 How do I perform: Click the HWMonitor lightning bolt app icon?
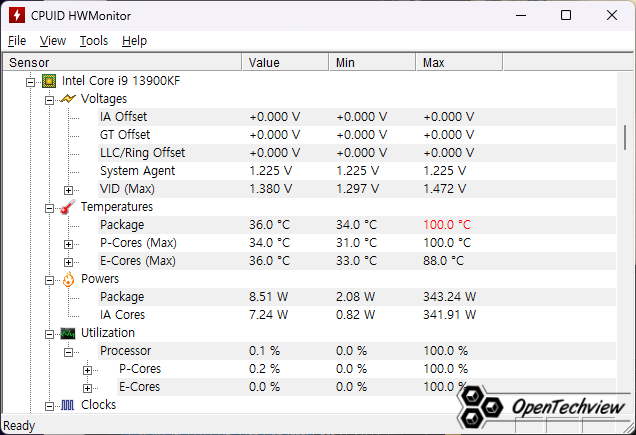pyautogui.click(x=17, y=15)
